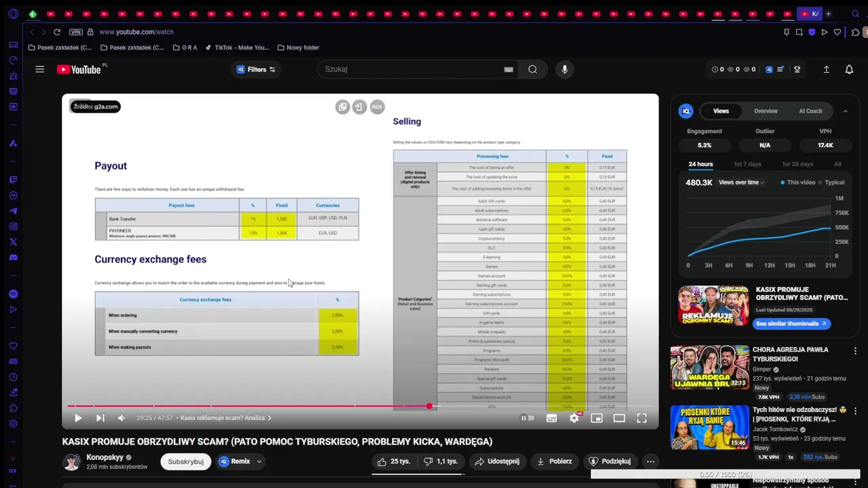Open Instagram in the Opera sidebar
Screen dimensions: 868x488
[x=14, y=226]
